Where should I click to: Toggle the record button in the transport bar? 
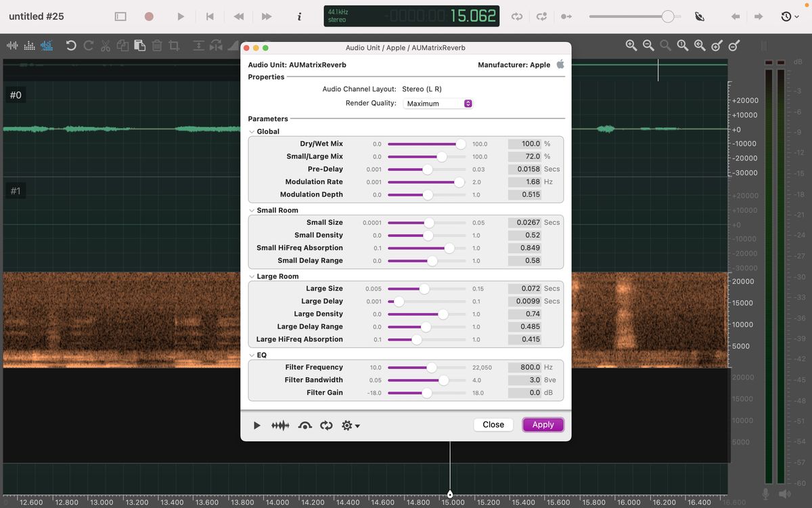pyautogui.click(x=148, y=16)
